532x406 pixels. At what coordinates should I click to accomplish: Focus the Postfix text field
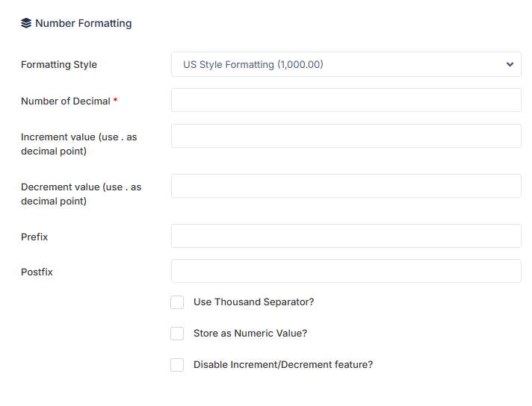point(346,271)
